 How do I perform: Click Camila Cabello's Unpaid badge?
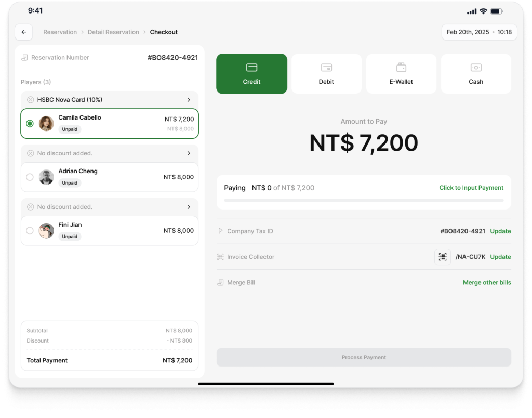pyautogui.click(x=70, y=129)
